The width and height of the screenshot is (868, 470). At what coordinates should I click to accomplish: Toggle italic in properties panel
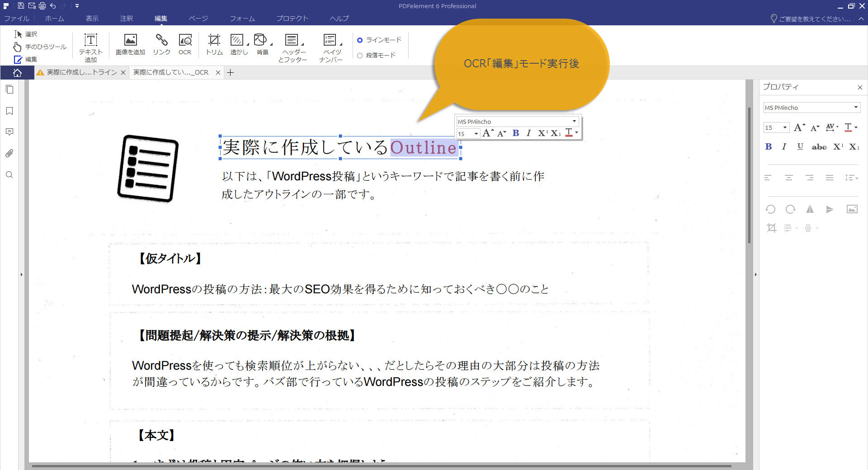click(784, 146)
